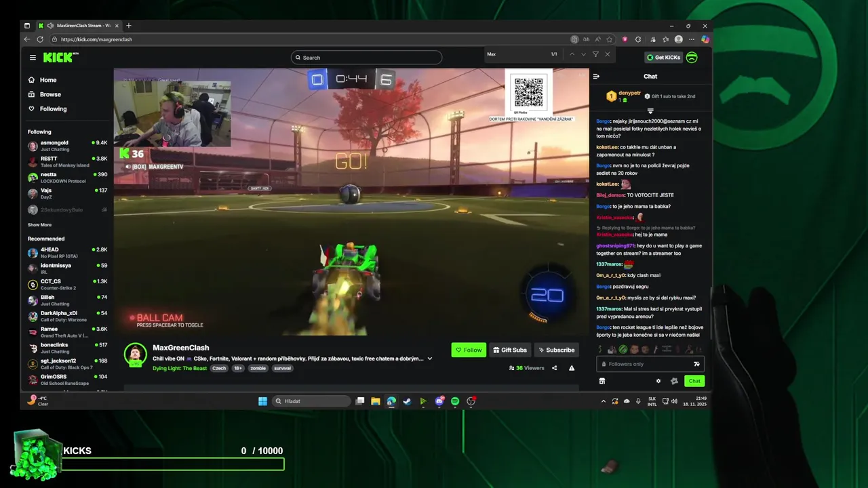
Task: Expand Show More in Following list
Action: (x=39, y=224)
